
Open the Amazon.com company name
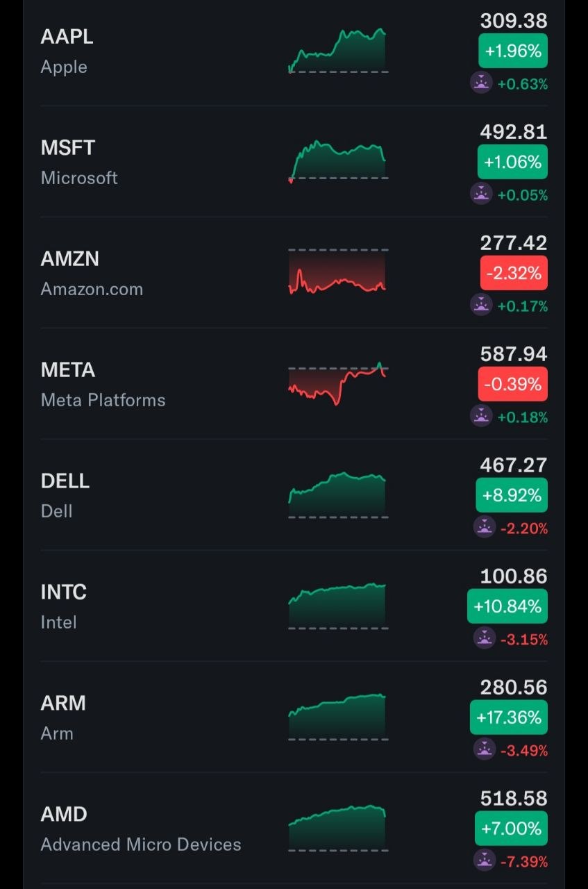coord(92,289)
